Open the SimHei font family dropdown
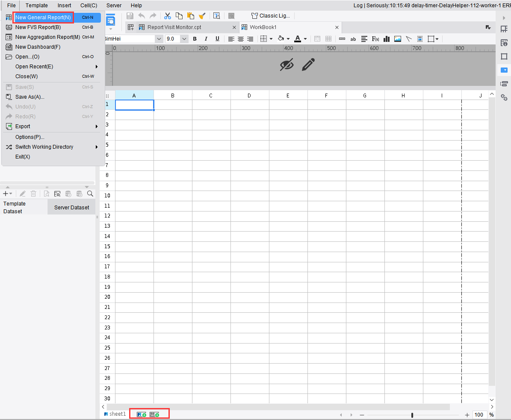Screen dimensions: 511x420 (x=159, y=38)
